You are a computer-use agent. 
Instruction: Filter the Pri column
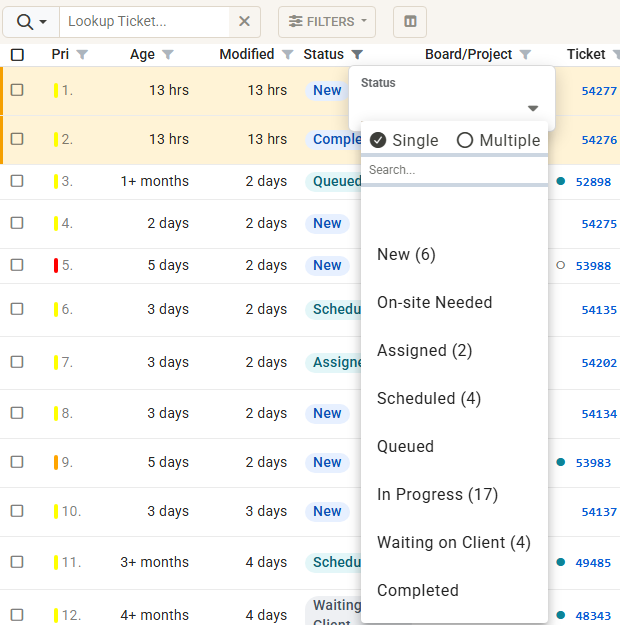82,54
